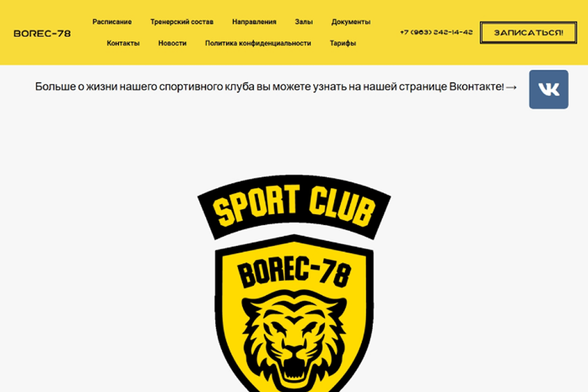Open the Документы menu item
The height and width of the screenshot is (392, 588).
pos(350,22)
